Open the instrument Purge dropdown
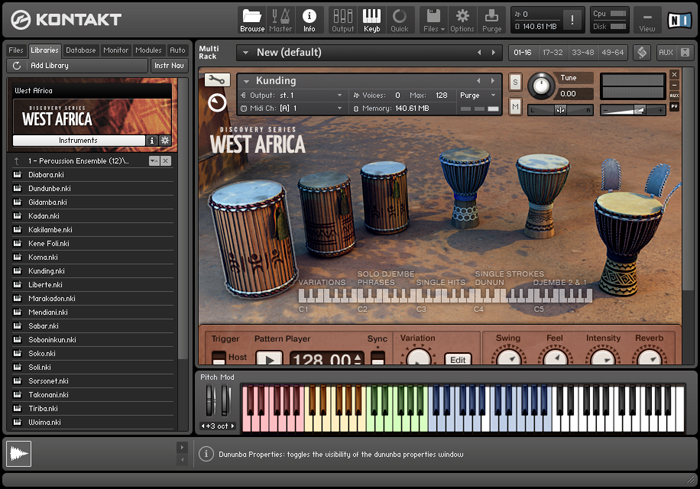700x489 pixels. pos(477,95)
